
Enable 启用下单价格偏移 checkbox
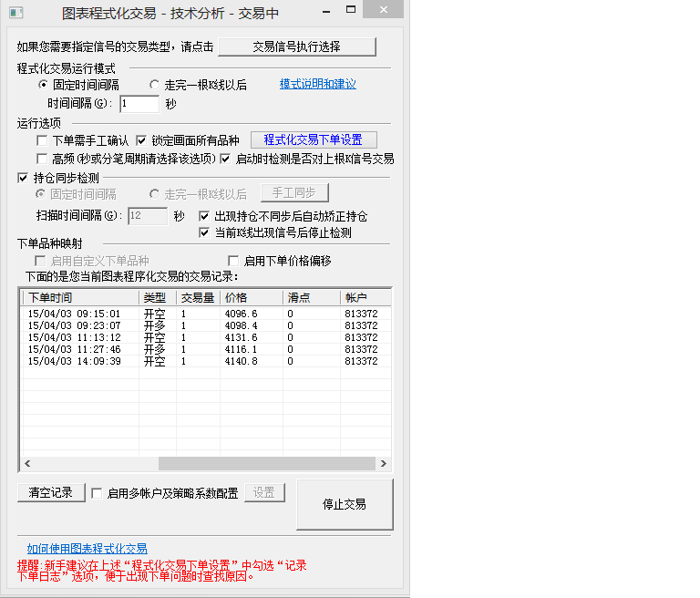(x=233, y=261)
